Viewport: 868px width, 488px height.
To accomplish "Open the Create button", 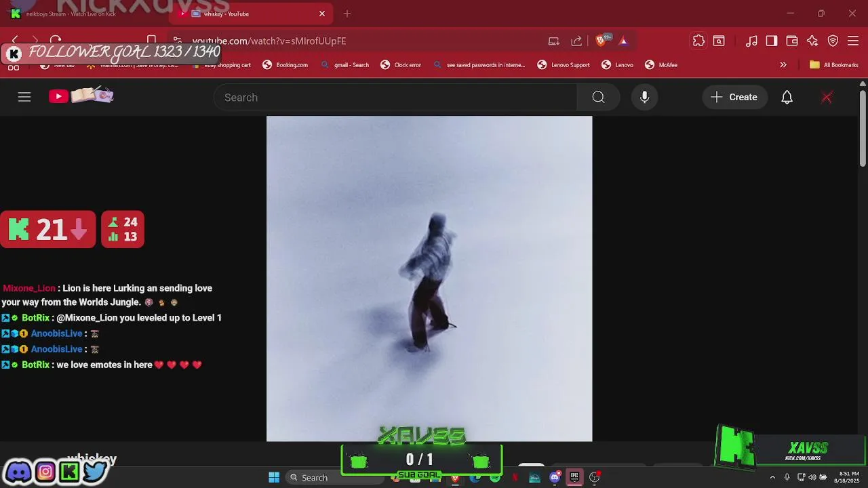I will tap(734, 97).
